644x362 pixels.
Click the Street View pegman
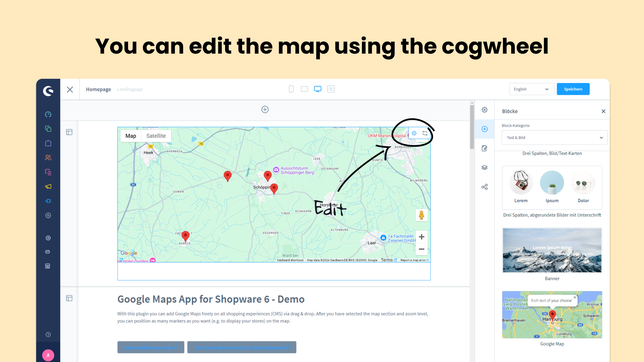pyautogui.click(x=422, y=215)
